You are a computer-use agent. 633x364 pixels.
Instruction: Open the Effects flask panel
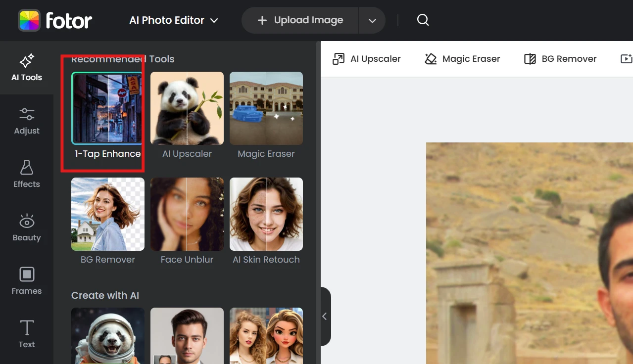point(27,175)
